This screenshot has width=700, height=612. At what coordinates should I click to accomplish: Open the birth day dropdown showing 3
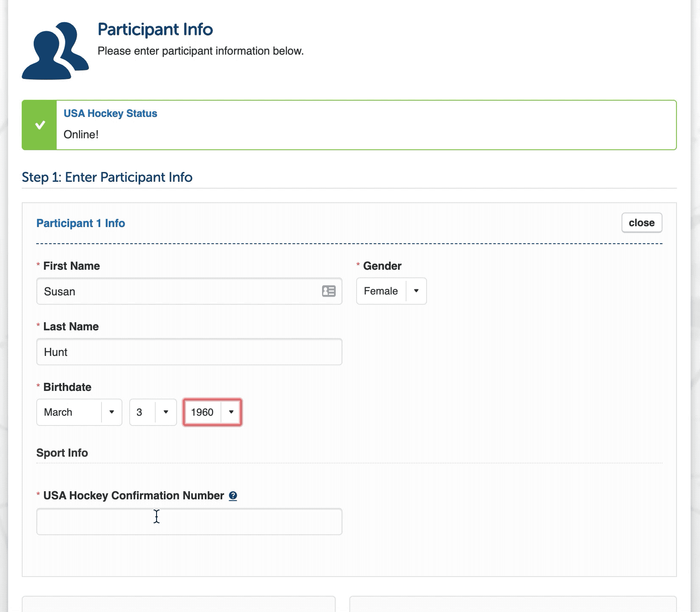coord(153,412)
